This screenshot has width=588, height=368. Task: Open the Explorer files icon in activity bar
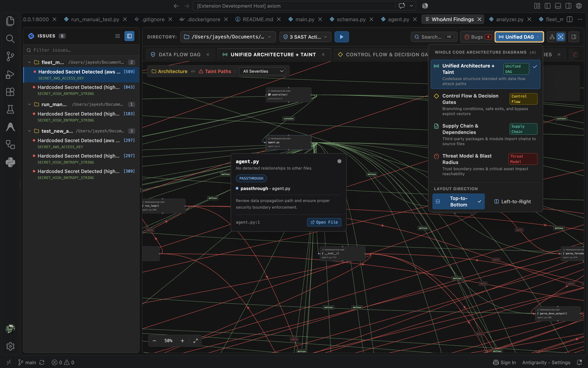click(10, 21)
